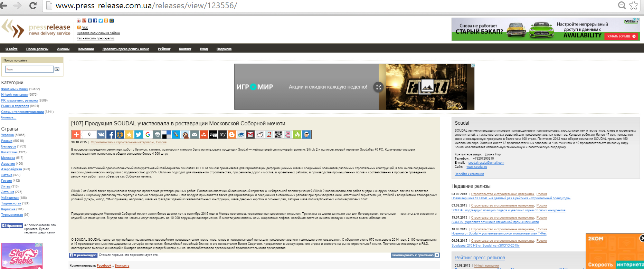Viewport: 644px width, 269px height.
Task: Share the article via Gmail icon
Action: point(250,134)
